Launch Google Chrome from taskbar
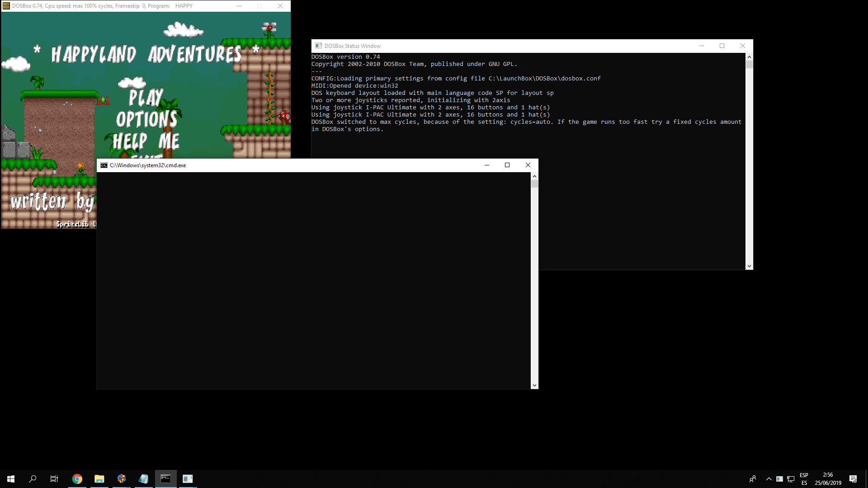 [x=77, y=479]
